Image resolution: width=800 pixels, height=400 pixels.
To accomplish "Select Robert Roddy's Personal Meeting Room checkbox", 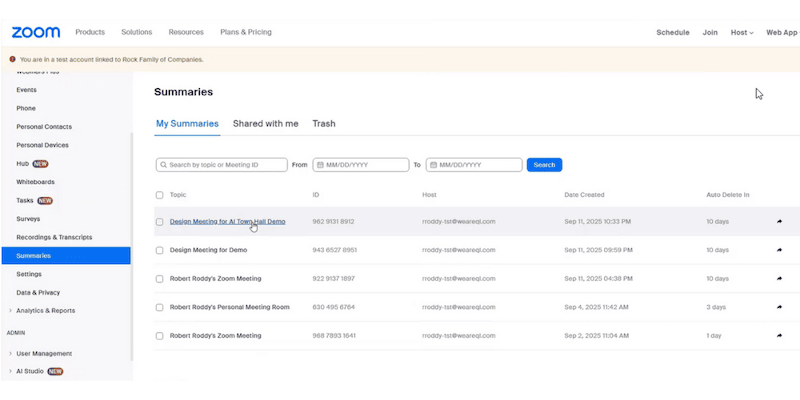I will pos(159,307).
